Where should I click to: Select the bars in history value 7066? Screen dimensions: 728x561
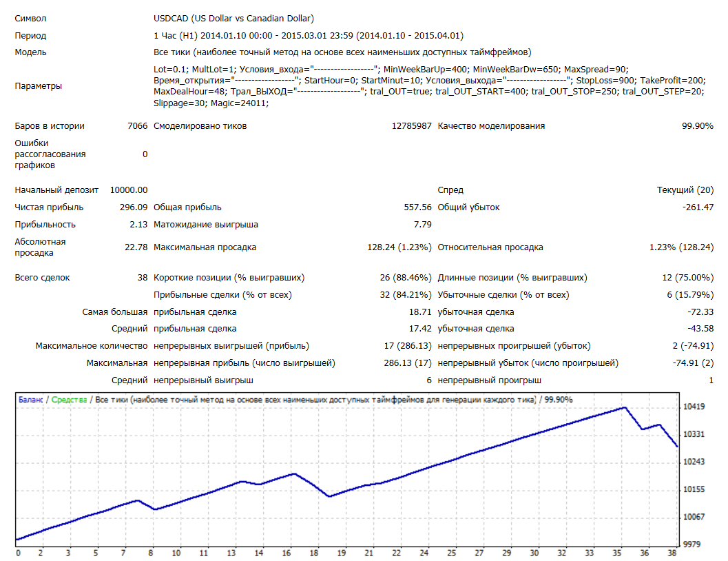(x=138, y=126)
